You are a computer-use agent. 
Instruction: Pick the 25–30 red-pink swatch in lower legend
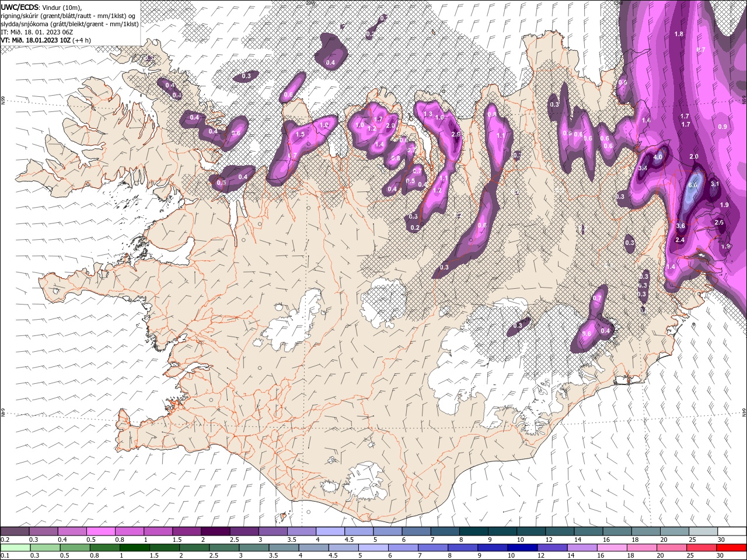coord(702,548)
